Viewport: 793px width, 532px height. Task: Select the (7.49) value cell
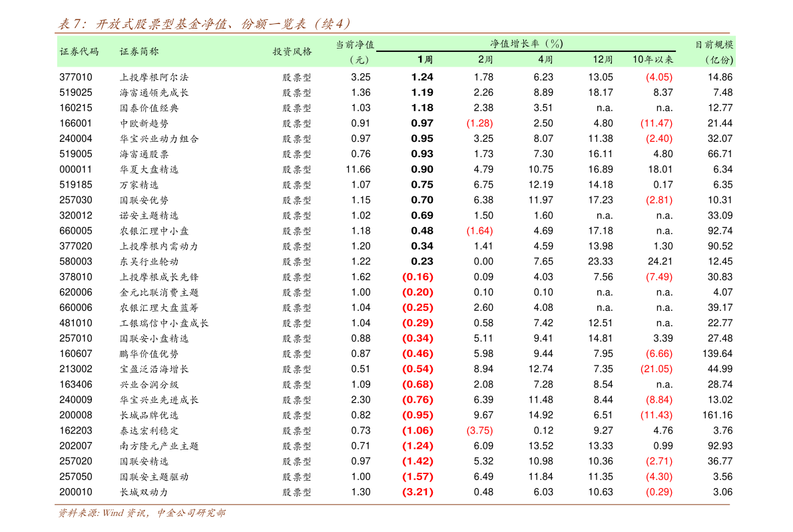[x=659, y=277]
